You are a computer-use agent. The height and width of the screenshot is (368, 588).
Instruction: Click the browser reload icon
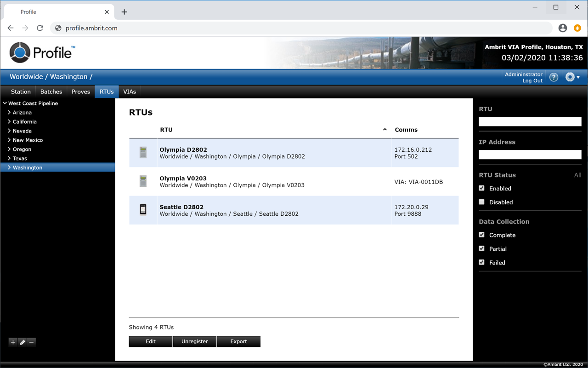click(x=40, y=28)
